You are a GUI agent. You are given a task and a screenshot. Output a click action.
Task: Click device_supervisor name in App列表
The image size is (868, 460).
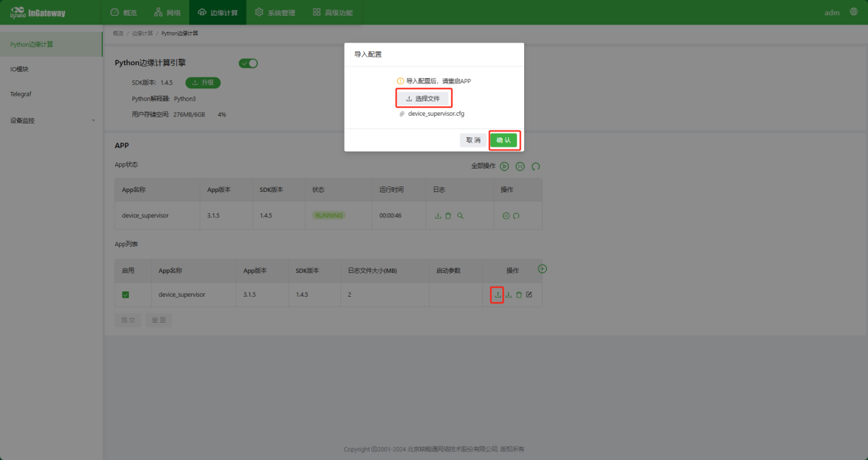182,295
